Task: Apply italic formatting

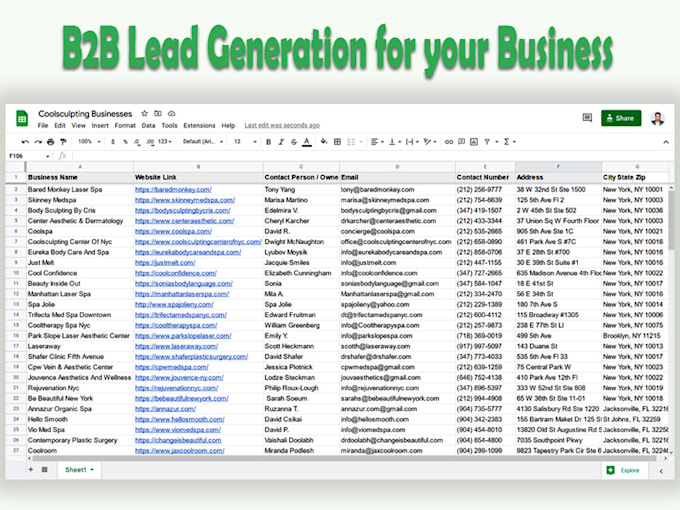Action: 281,142
